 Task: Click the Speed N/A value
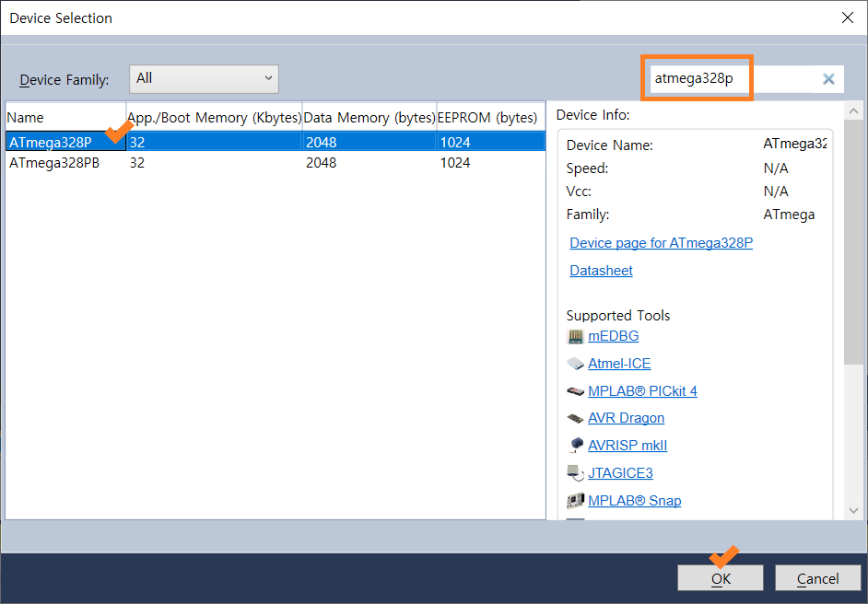click(776, 168)
